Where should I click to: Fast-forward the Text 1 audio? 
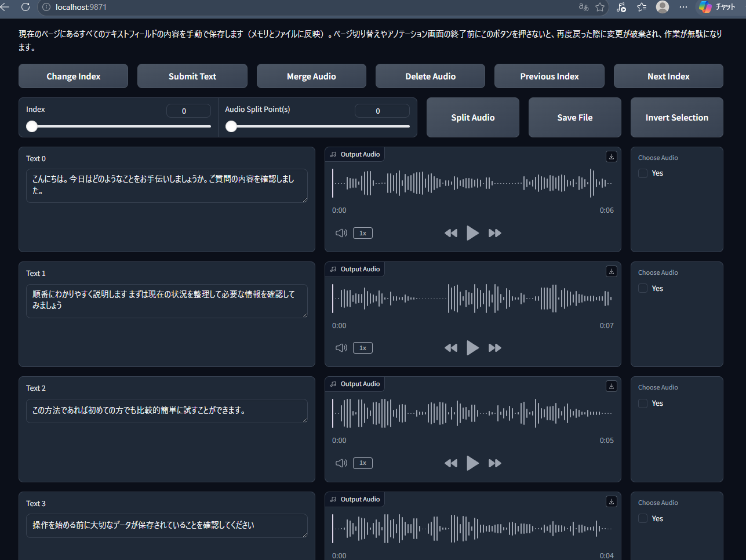point(495,348)
